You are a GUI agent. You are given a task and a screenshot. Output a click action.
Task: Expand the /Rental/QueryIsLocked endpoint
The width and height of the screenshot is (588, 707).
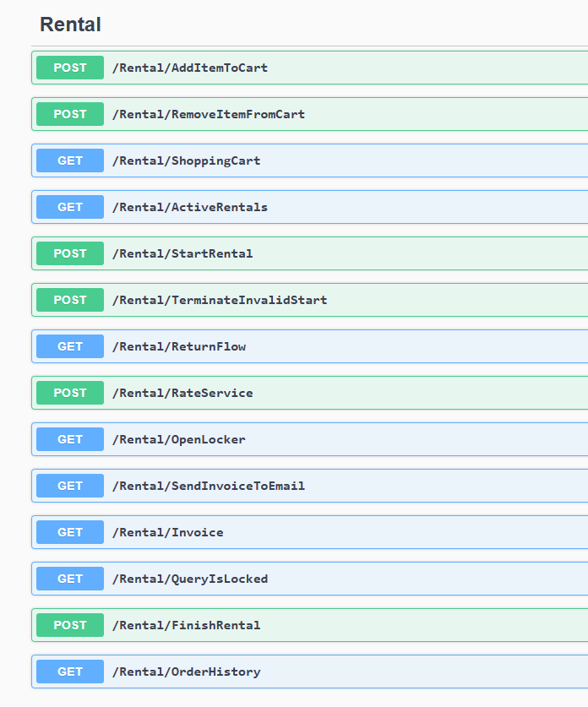[190, 579]
